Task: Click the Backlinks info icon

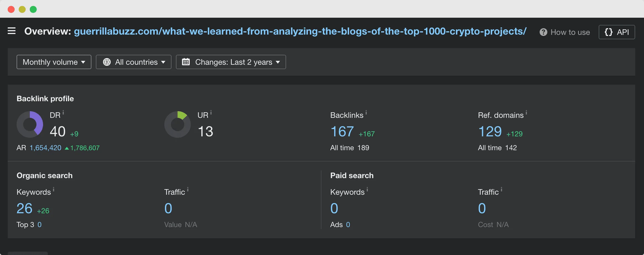Action: pos(366,112)
